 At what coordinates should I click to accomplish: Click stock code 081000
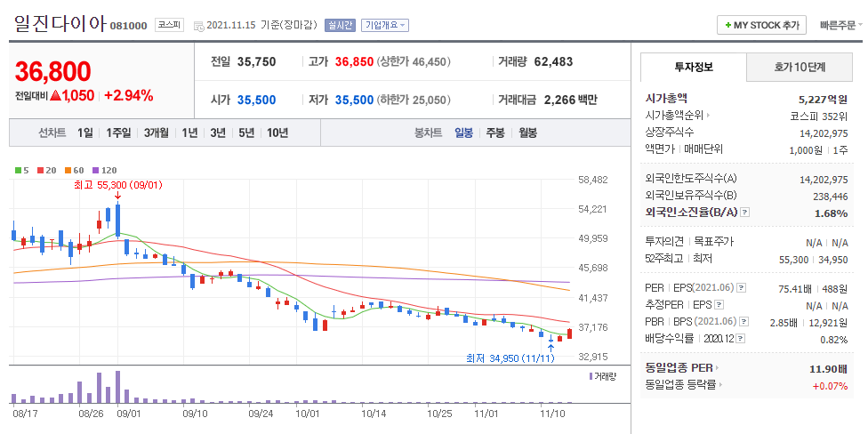[x=128, y=26]
